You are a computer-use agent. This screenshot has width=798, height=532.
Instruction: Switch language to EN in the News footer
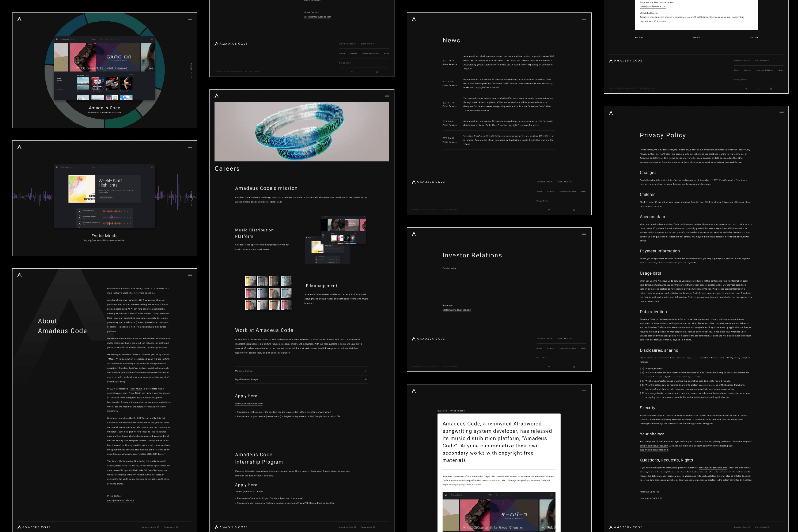coord(574,210)
